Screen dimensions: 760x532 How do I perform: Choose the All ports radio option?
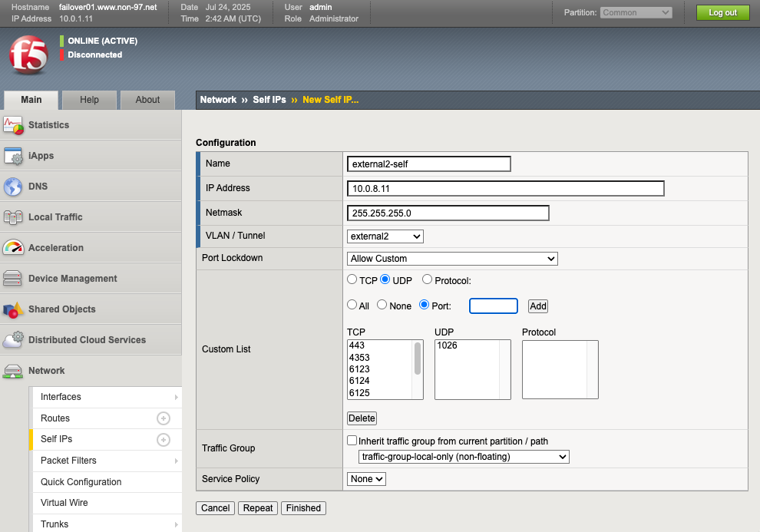coord(352,305)
